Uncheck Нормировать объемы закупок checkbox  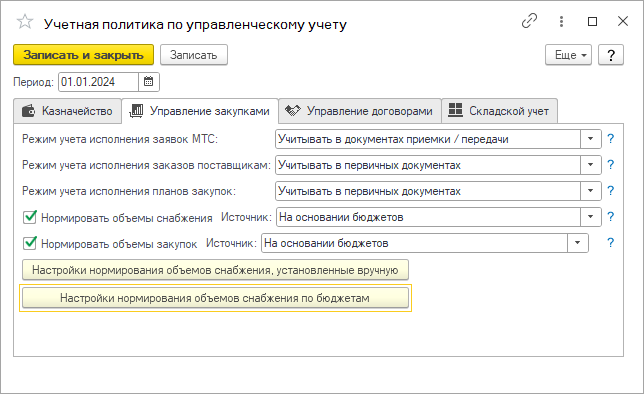(x=30, y=243)
